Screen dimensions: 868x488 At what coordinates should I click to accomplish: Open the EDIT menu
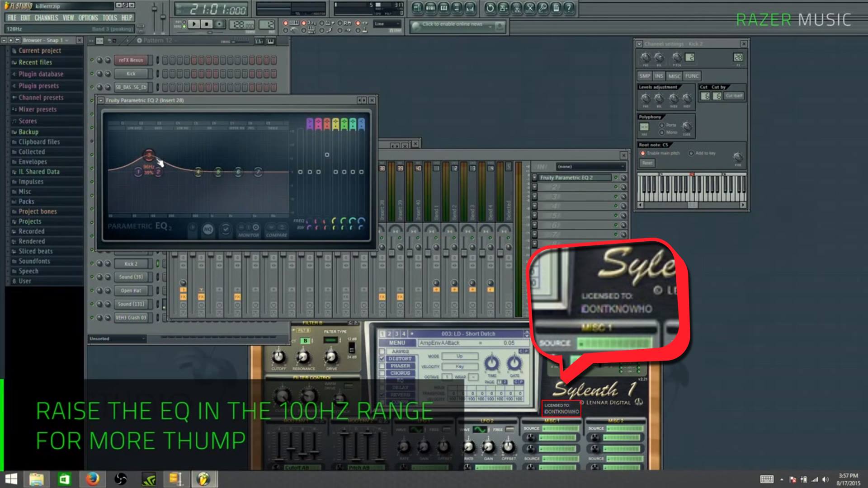pyautogui.click(x=25, y=18)
